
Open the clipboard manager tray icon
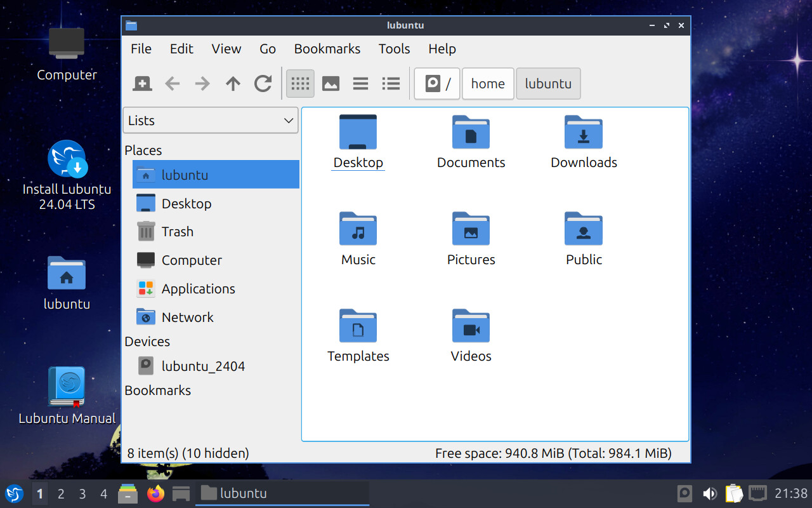tap(734, 493)
